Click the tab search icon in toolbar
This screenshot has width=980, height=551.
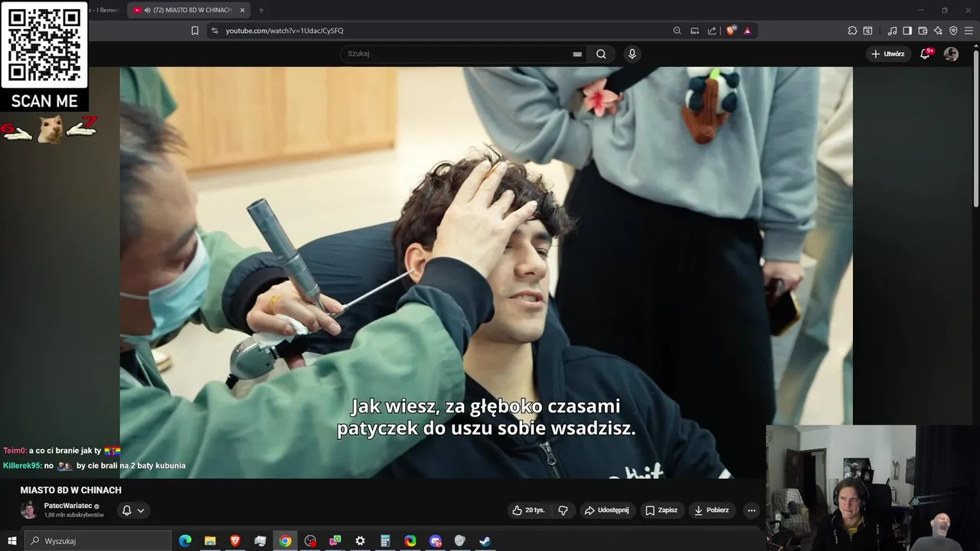[x=867, y=31]
